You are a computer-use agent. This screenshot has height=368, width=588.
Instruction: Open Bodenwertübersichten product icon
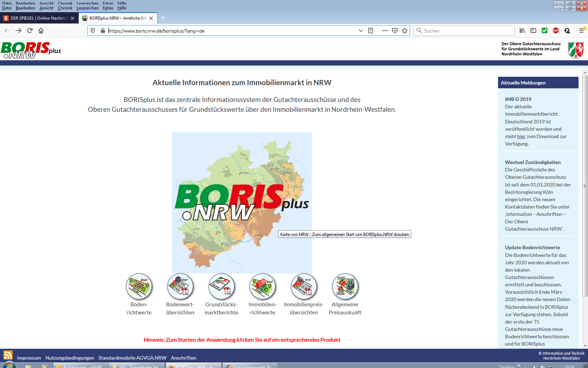tap(180, 287)
